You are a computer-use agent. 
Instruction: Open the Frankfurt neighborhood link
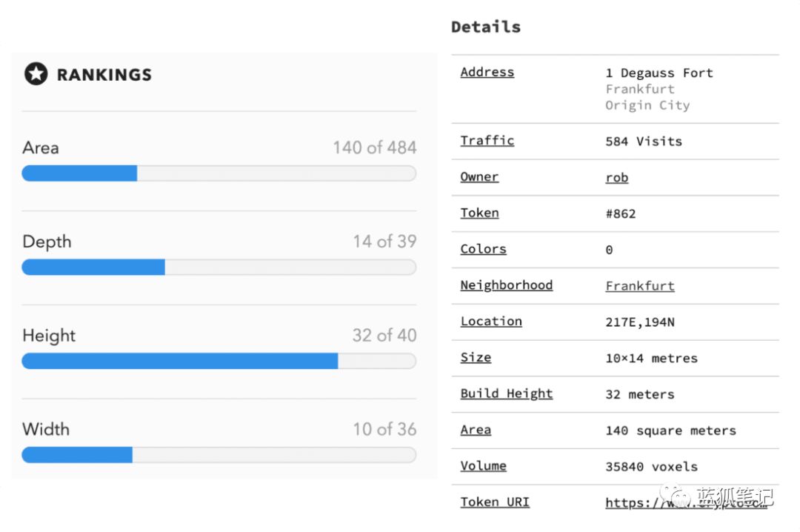640,286
